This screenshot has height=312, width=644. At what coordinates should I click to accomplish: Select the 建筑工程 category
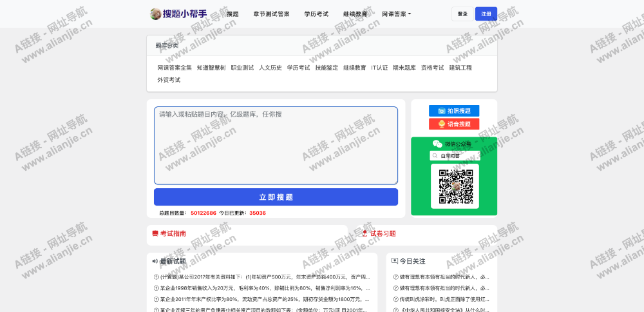tap(460, 68)
